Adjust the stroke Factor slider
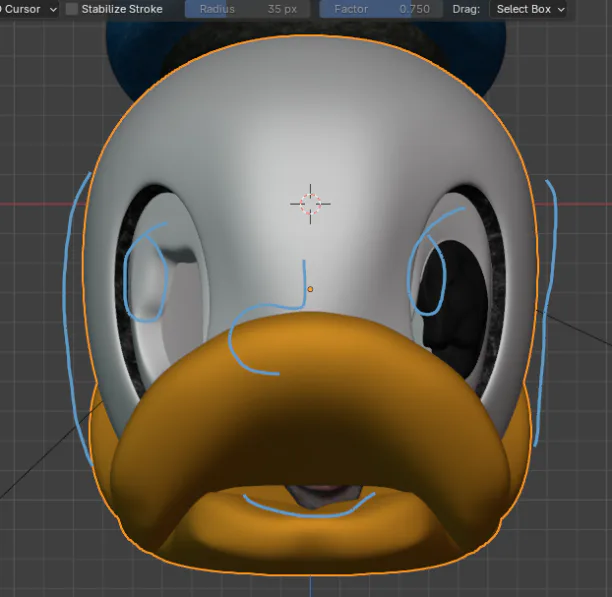The image size is (612, 597). pos(381,9)
